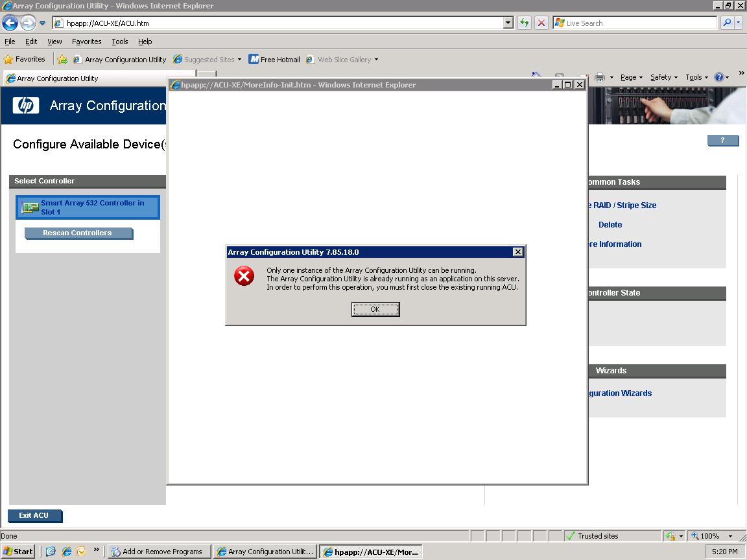747x560 pixels.
Task: Open the Free Hotmail favorite link
Action: [274, 60]
